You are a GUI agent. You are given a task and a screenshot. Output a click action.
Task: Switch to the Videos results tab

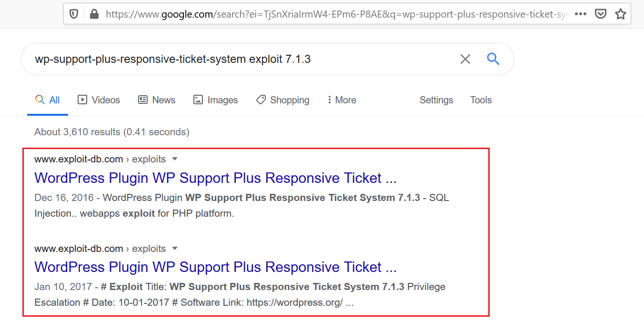[99, 100]
